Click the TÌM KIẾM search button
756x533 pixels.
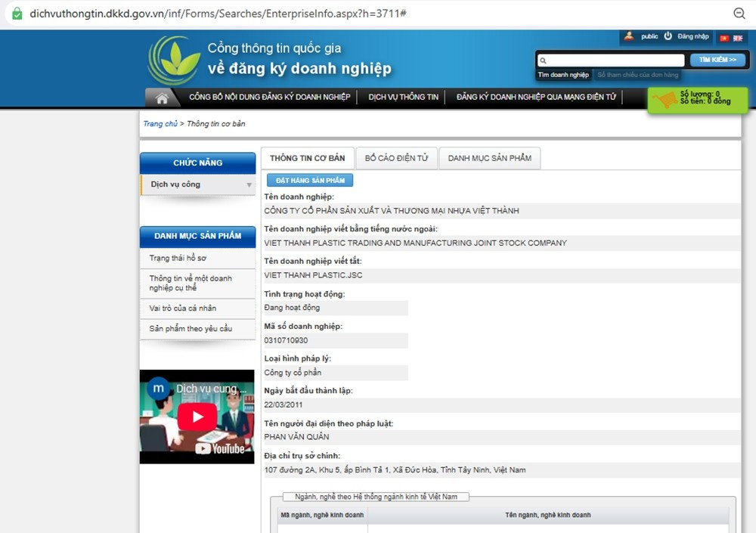(x=717, y=60)
